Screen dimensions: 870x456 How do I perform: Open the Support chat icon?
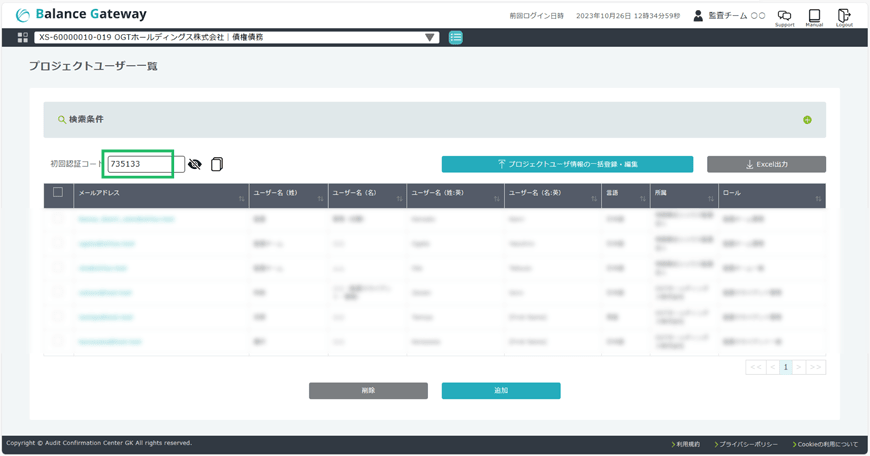click(x=785, y=16)
